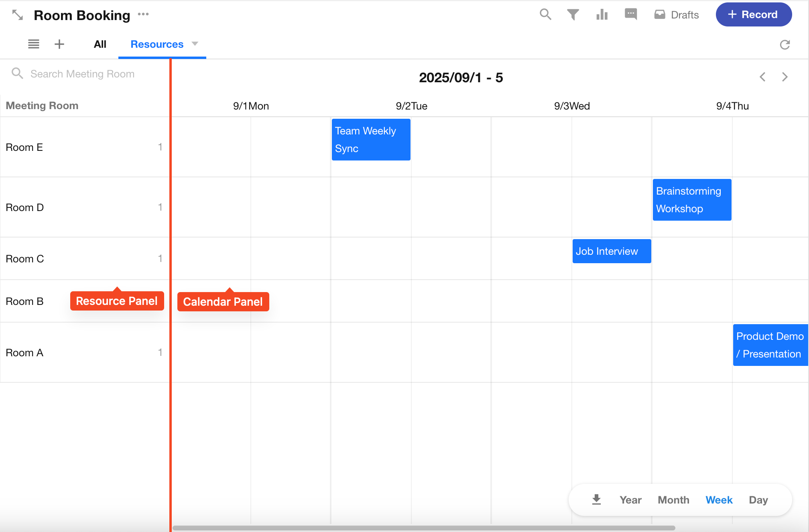Open the filter funnel icon
Viewport: 809px width, 532px height.
tap(573, 14)
